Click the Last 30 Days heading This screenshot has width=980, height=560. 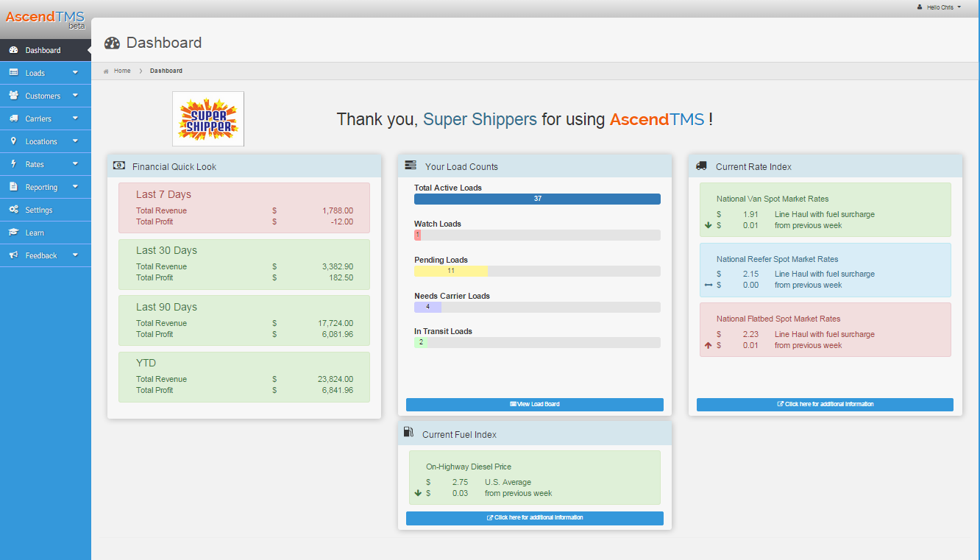(166, 251)
